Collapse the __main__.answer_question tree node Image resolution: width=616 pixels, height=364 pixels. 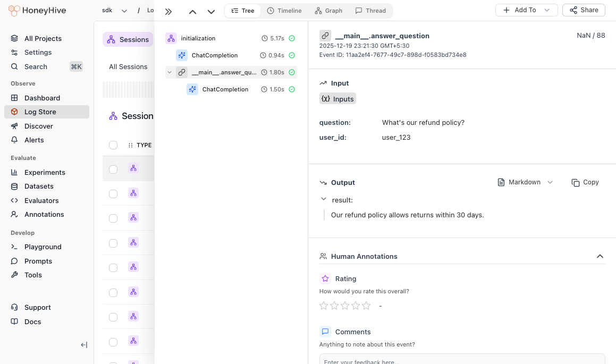coord(170,72)
